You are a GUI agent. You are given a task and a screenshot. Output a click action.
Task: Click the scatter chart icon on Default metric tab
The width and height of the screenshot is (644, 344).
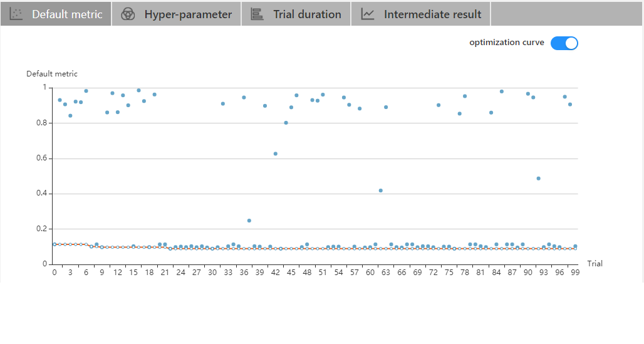coord(17,14)
